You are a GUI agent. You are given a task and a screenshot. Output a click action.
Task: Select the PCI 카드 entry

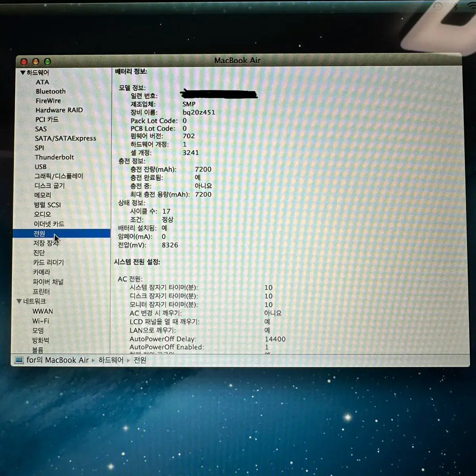click(47, 119)
